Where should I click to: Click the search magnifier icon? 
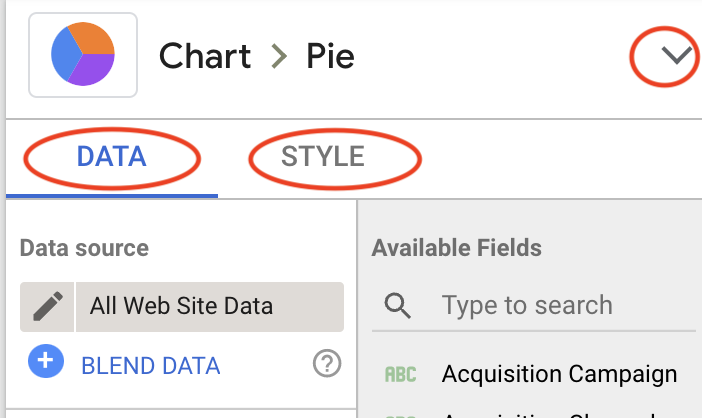pyautogui.click(x=397, y=306)
